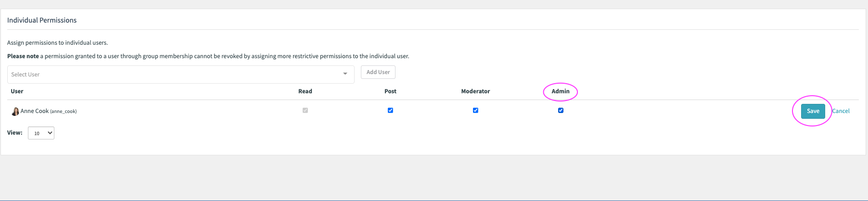Viewport: 868px width, 201px height.
Task: Click the Moderator column header
Action: click(475, 91)
